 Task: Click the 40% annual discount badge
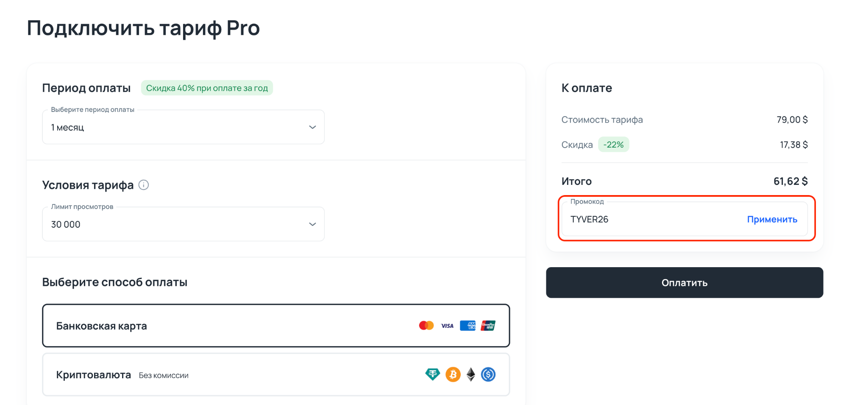(x=207, y=88)
